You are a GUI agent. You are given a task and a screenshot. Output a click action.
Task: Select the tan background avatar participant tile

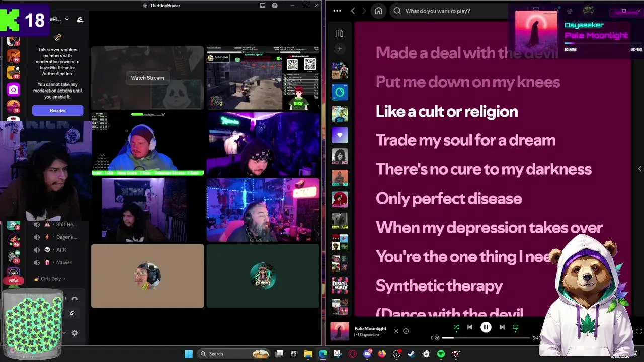pos(147,276)
